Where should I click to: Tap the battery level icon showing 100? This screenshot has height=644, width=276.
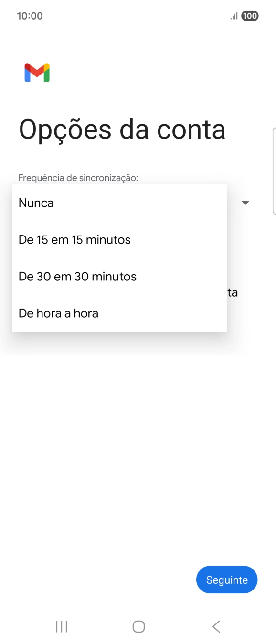pos(249,15)
